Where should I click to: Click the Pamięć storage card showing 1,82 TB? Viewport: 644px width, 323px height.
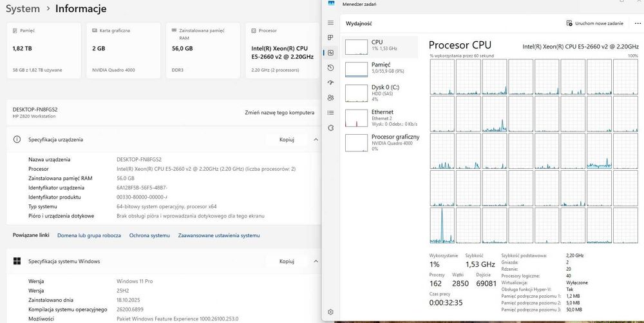pos(44,50)
